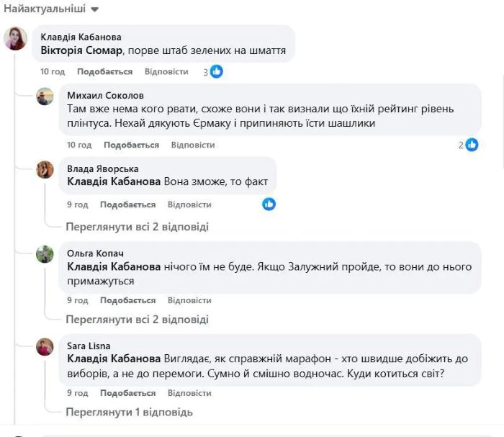Click like reaction icon on Влада Яворська's reply
The width and height of the screenshot is (504, 437).
[269, 204]
